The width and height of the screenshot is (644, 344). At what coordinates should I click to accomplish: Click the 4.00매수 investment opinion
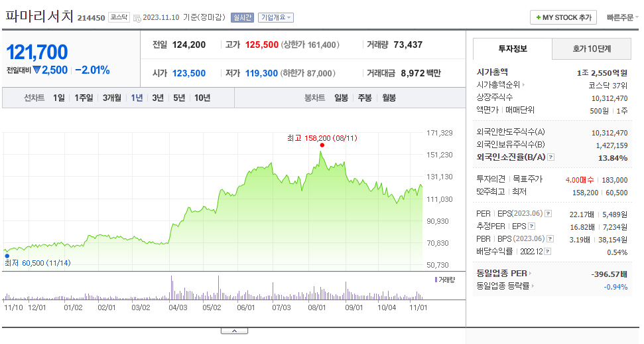click(x=580, y=180)
